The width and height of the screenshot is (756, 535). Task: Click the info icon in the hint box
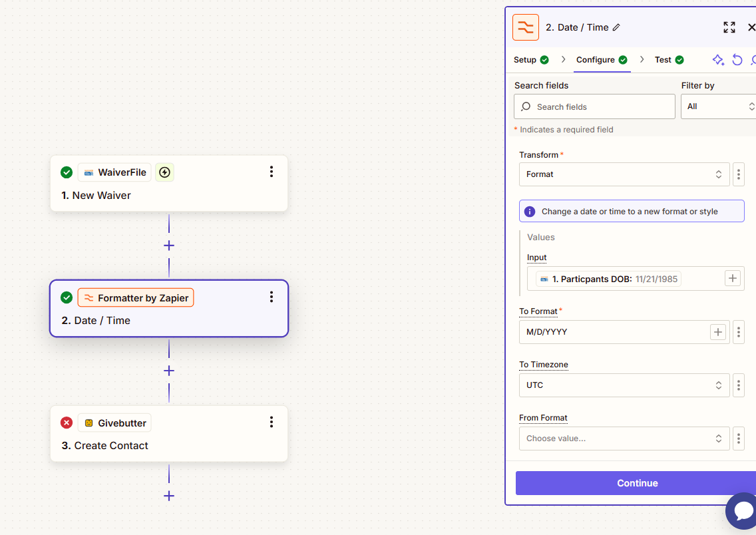coord(529,212)
